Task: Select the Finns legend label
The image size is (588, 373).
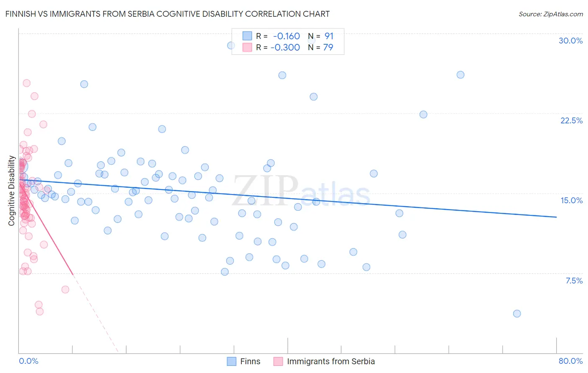Action: [250, 361]
